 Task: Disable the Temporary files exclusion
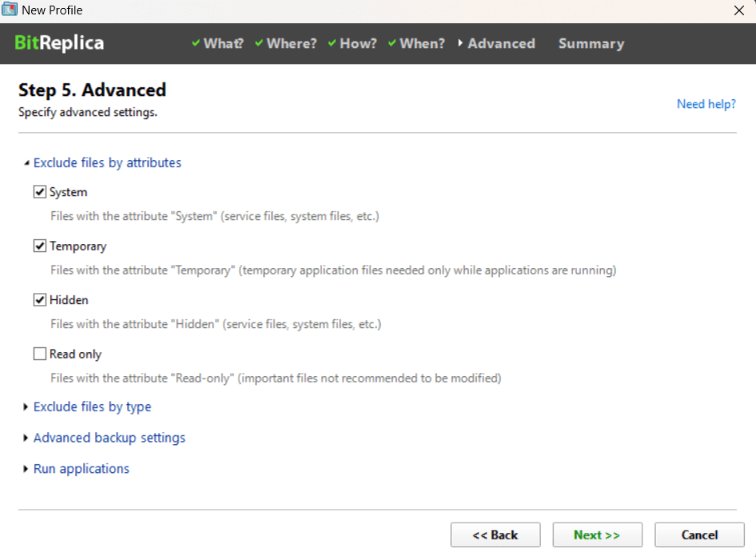[x=40, y=246]
